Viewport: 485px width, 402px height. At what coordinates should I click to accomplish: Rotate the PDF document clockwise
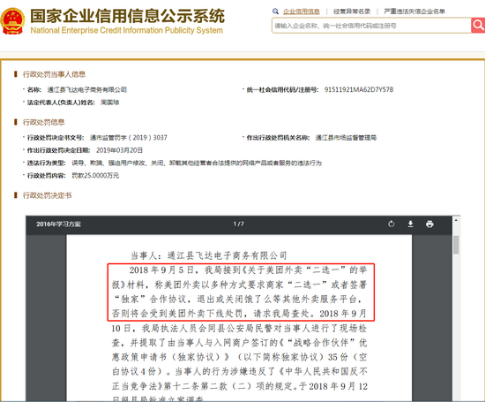391,224
